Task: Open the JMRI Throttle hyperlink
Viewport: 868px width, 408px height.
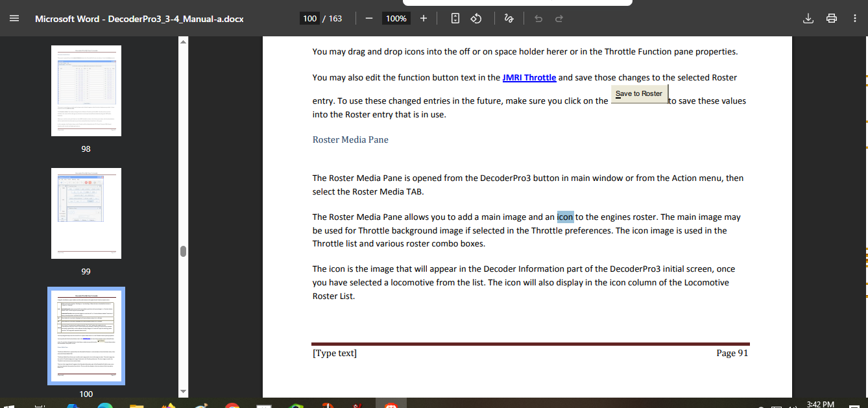Action: 529,77
